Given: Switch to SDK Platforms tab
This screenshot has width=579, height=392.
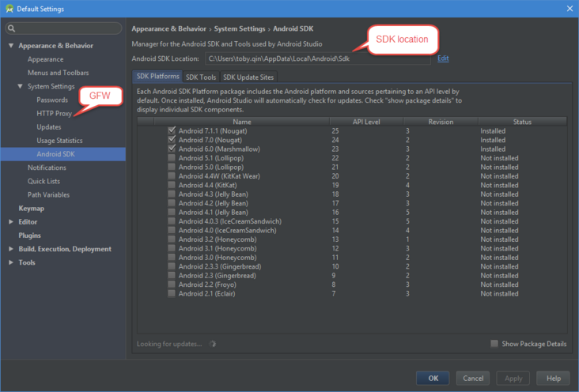Looking at the screenshot, I should click(x=157, y=77).
